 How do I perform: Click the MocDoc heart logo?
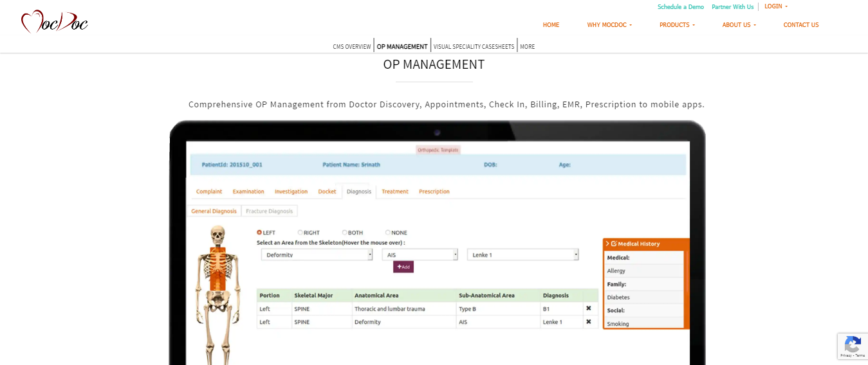pyautogui.click(x=55, y=22)
